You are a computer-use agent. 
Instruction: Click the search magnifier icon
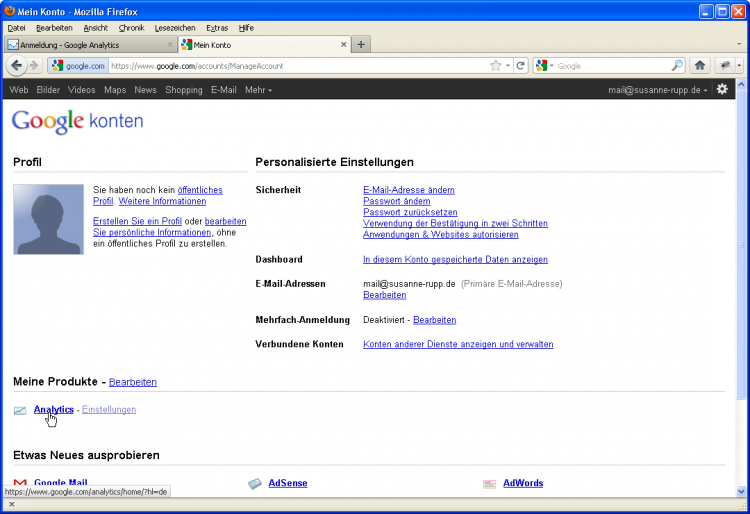tap(677, 66)
